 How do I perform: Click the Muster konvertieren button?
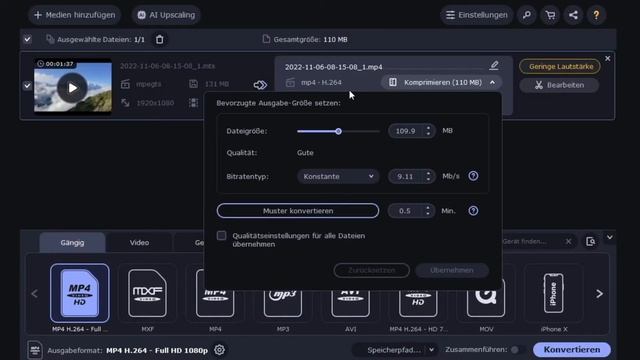tap(298, 211)
